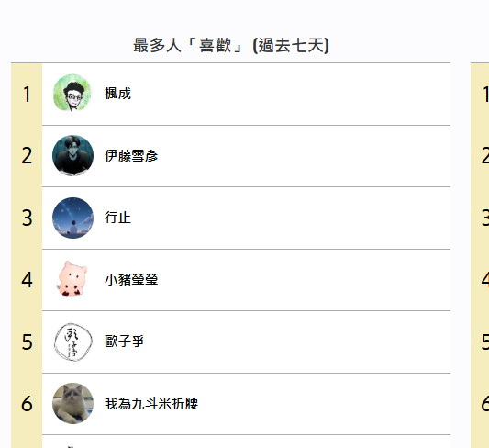Click rank 1 in the adjacent right list
The image size is (489, 448).
[485, 94]
